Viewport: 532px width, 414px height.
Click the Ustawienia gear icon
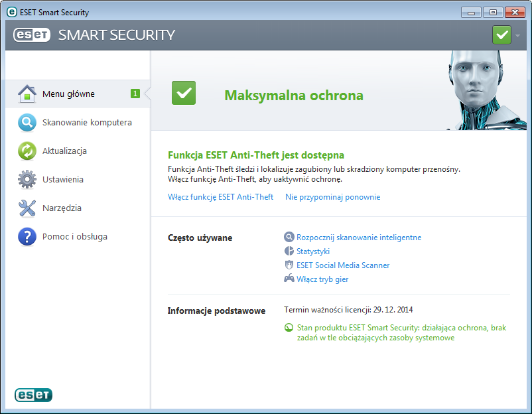27,180
